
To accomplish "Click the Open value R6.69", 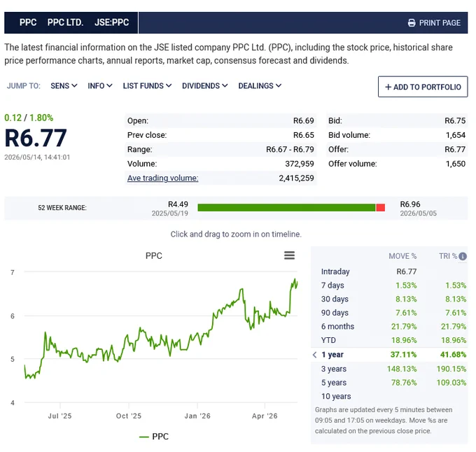I will tap(303, 121).
